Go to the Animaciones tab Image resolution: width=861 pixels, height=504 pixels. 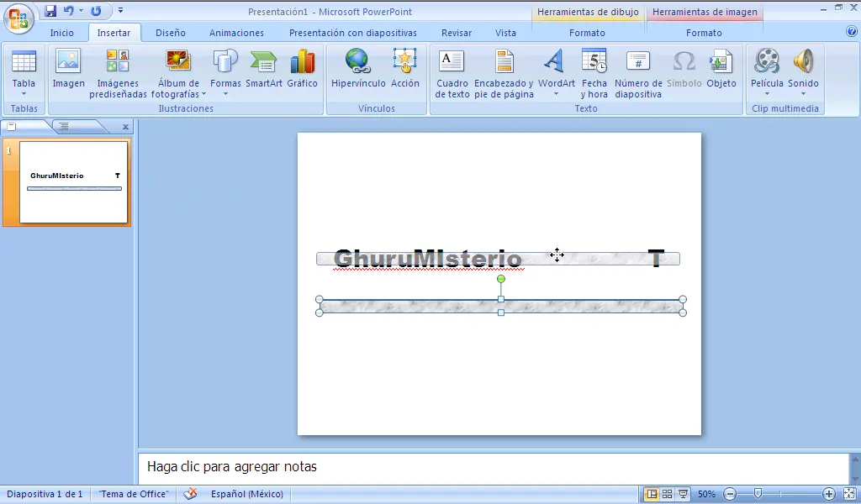coord(236,33)
